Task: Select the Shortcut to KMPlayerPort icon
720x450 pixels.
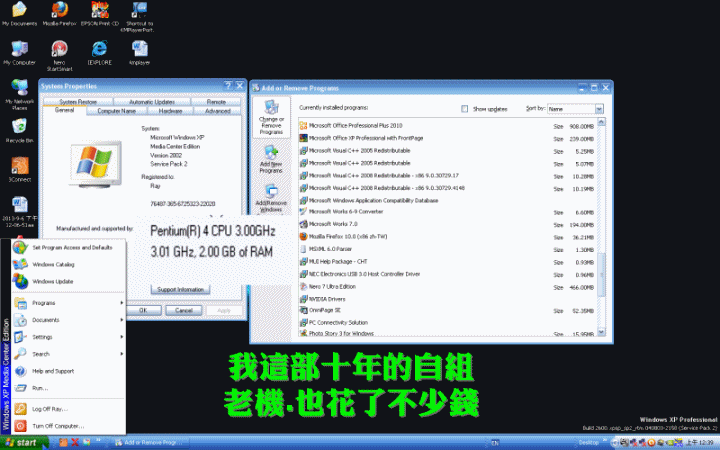Action: (x=140, y=17)
